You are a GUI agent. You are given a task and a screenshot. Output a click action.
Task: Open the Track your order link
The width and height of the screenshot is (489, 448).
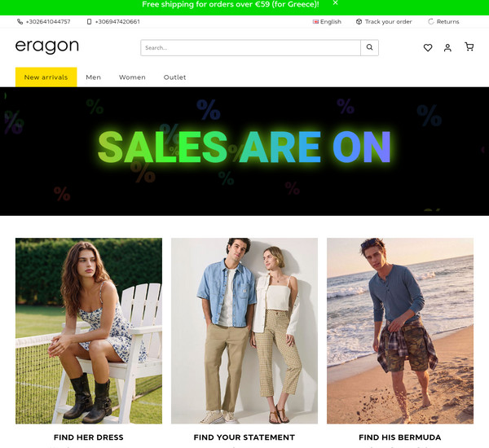click(x=388, y=21)
